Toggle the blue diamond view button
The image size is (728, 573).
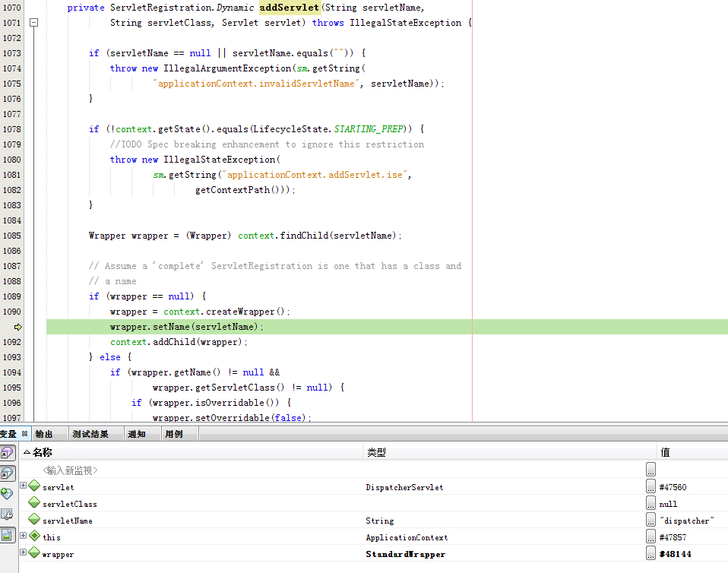click(x=8, y=473)
